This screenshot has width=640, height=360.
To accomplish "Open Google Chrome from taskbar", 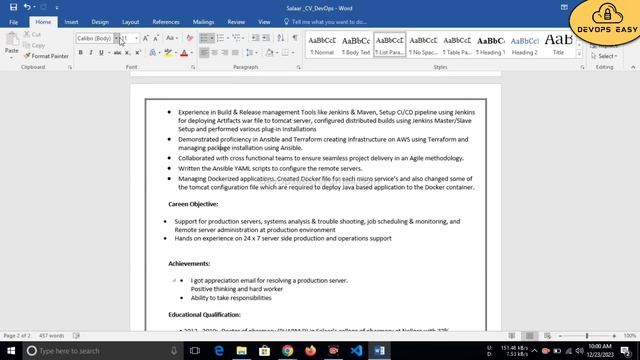I will pos(287,351).
